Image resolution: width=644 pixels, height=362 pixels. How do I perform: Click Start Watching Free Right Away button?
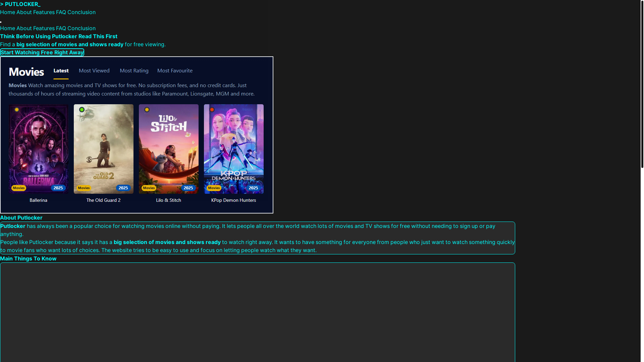click(42, 52)
